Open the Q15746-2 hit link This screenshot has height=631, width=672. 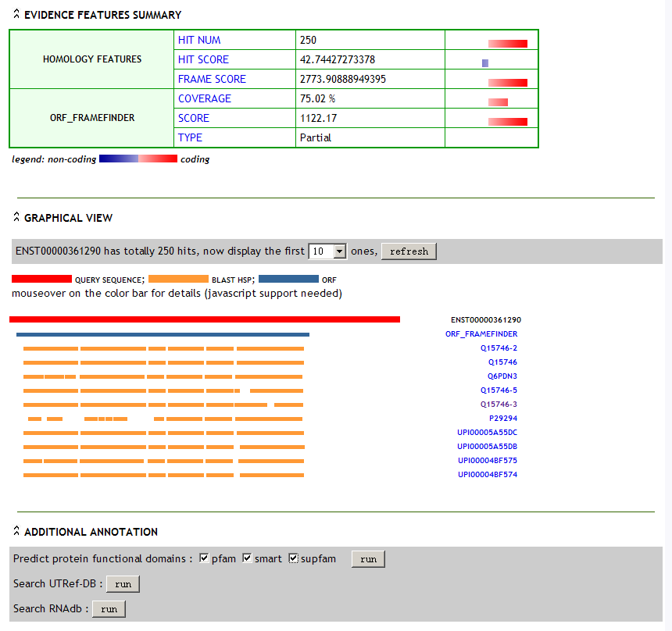(499, 348)
